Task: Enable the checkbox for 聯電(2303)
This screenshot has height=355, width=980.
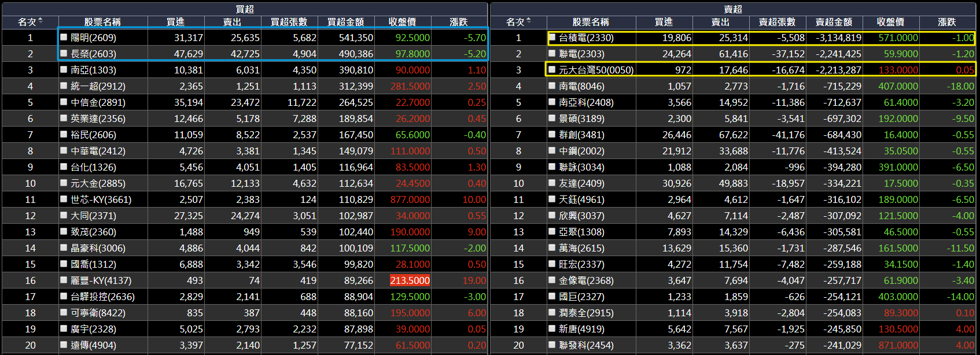Action: point(552,54)
